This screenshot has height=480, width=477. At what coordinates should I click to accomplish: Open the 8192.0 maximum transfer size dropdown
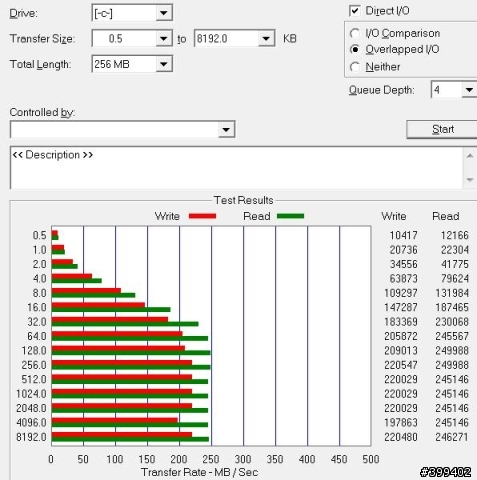point(266,39)
